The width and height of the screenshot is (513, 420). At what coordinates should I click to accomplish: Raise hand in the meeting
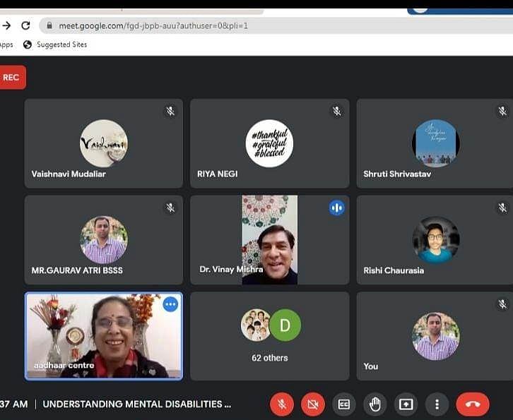(x=375, y=404)
